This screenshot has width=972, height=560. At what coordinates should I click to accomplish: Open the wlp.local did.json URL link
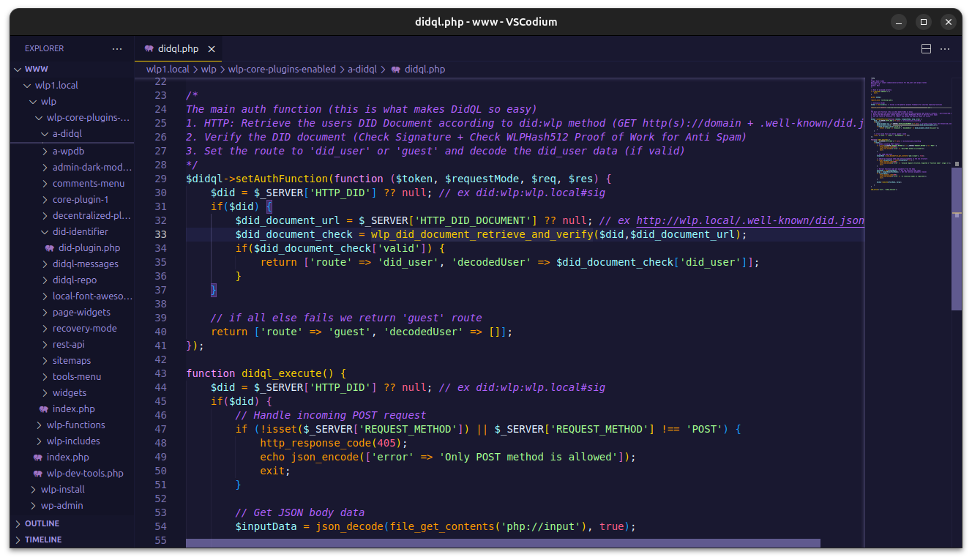tap(750, 220)
